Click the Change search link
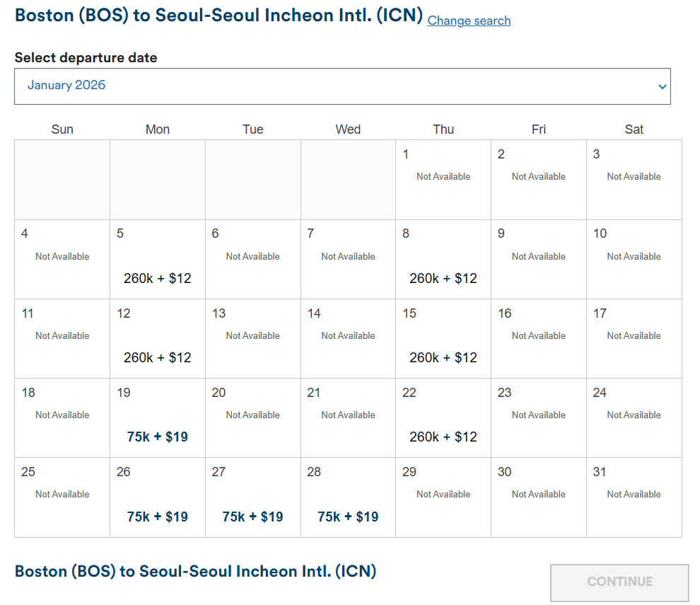The height and width of the screenshot is (605, 700). (x=469, y=21)
